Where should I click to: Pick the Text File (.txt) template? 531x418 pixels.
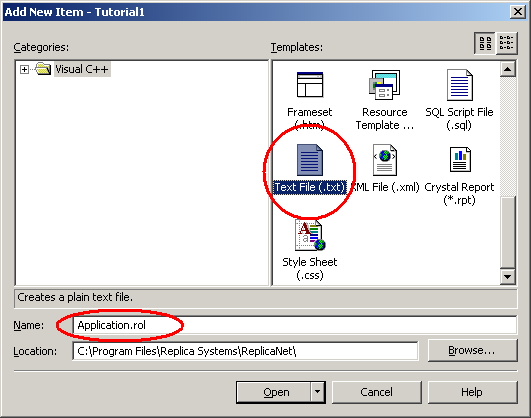click(x=310, y=160)
